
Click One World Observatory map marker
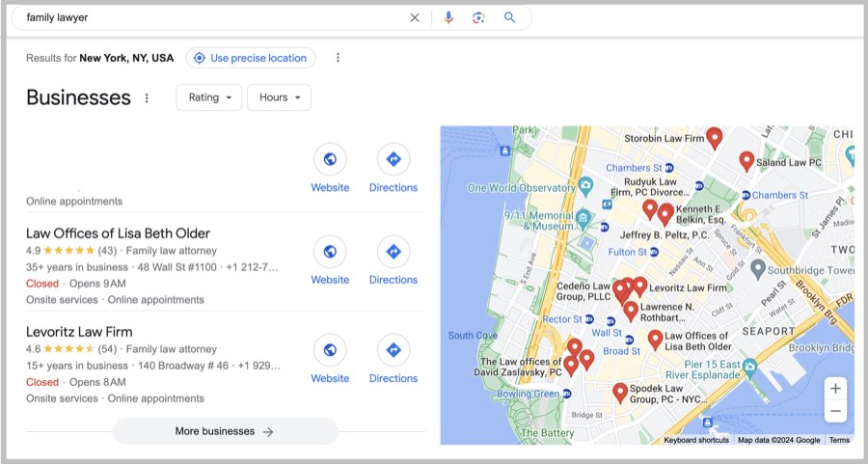coord(585,184)
